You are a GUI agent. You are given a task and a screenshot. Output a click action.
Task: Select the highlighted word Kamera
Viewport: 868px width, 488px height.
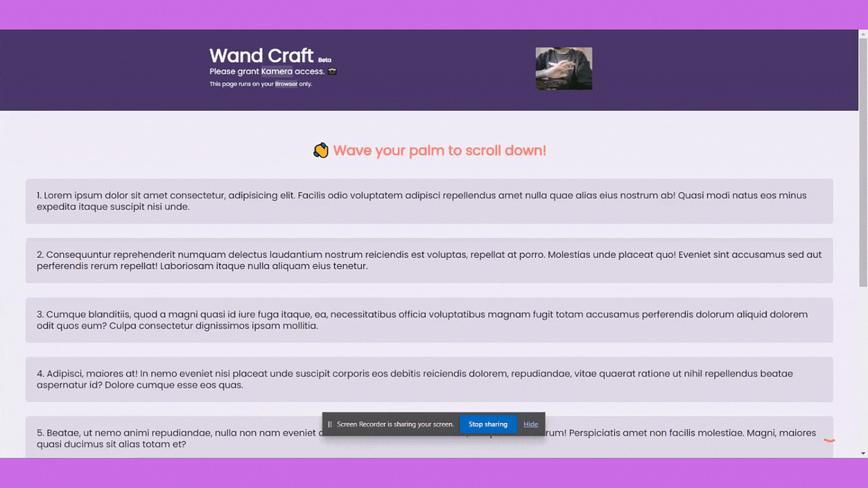(278, 71)
